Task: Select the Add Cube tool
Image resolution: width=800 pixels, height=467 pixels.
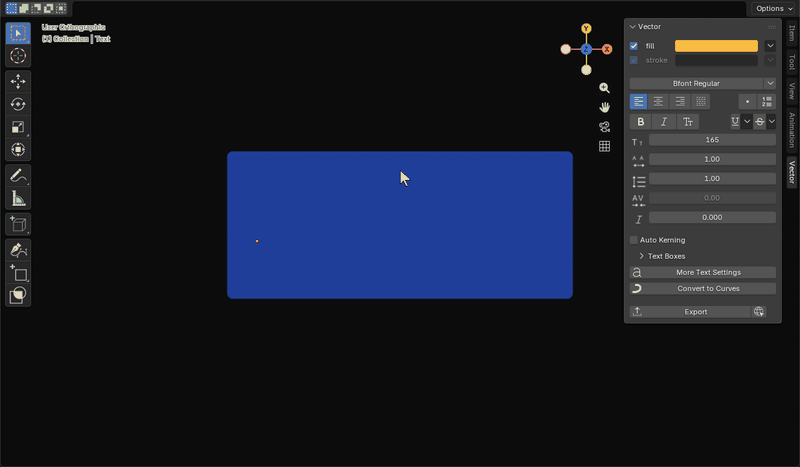Action: tap(18, 225)
